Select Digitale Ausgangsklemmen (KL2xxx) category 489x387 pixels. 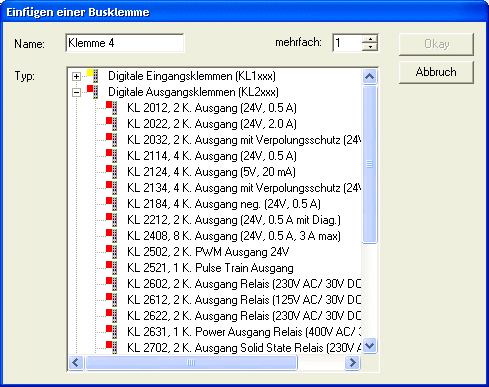pos(193,92)
